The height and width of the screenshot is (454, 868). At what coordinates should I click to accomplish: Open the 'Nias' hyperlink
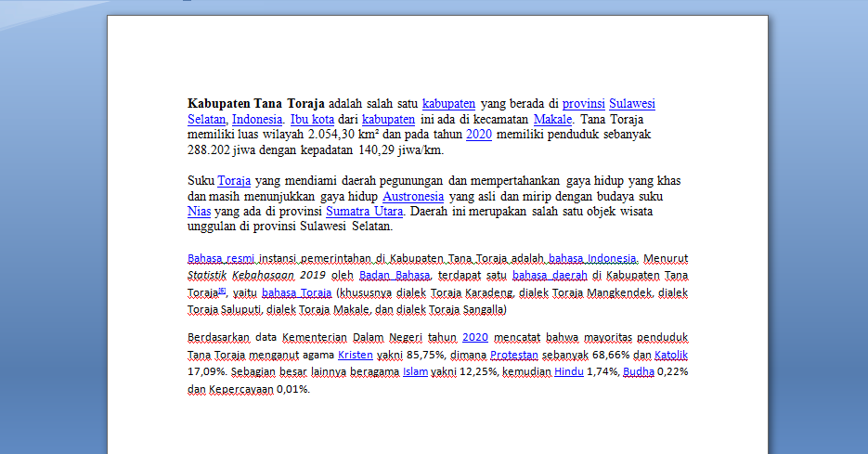pyautogui.click(x=199, y=211)
